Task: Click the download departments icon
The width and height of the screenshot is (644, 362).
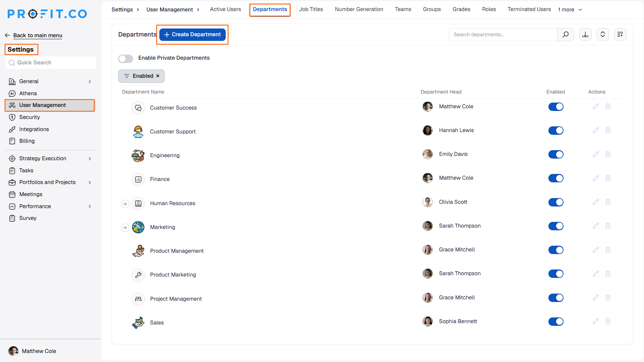Action: coord(585,35)
